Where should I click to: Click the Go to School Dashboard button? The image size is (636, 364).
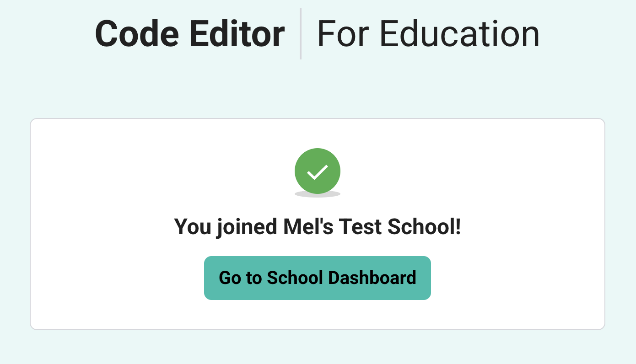317,278
